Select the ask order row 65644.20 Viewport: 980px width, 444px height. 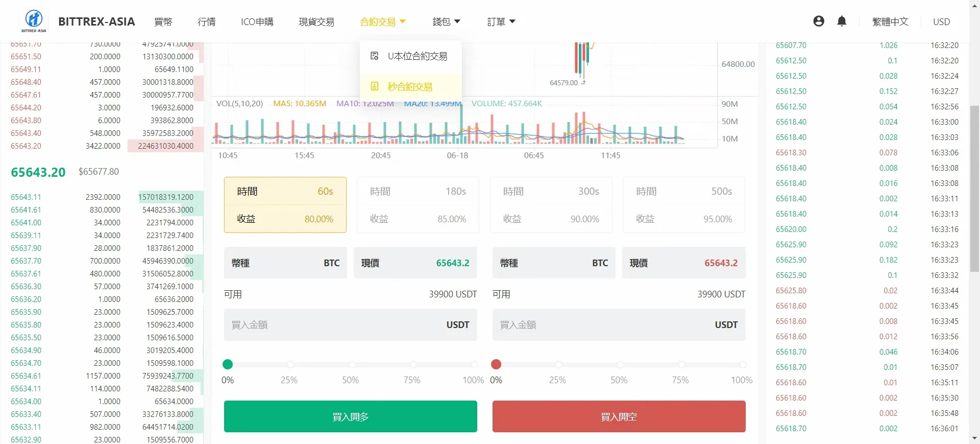(x=102, y=107)
